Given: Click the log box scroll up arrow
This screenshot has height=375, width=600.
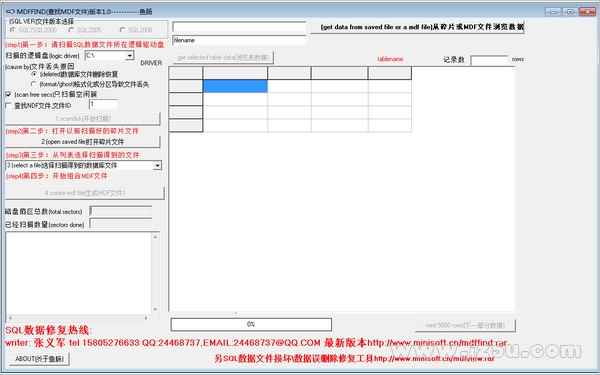Looking at the screenshot, I should click(155, 237).
